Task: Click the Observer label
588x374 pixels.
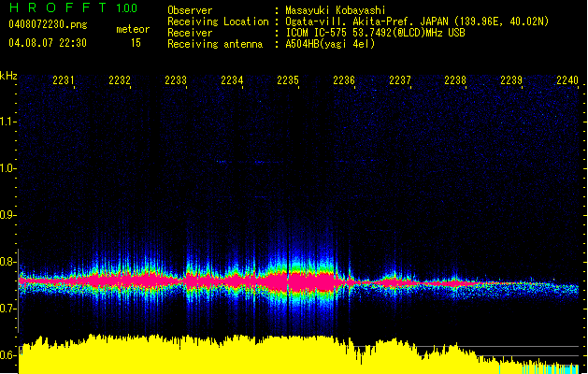Action: (x=190, y=10)
